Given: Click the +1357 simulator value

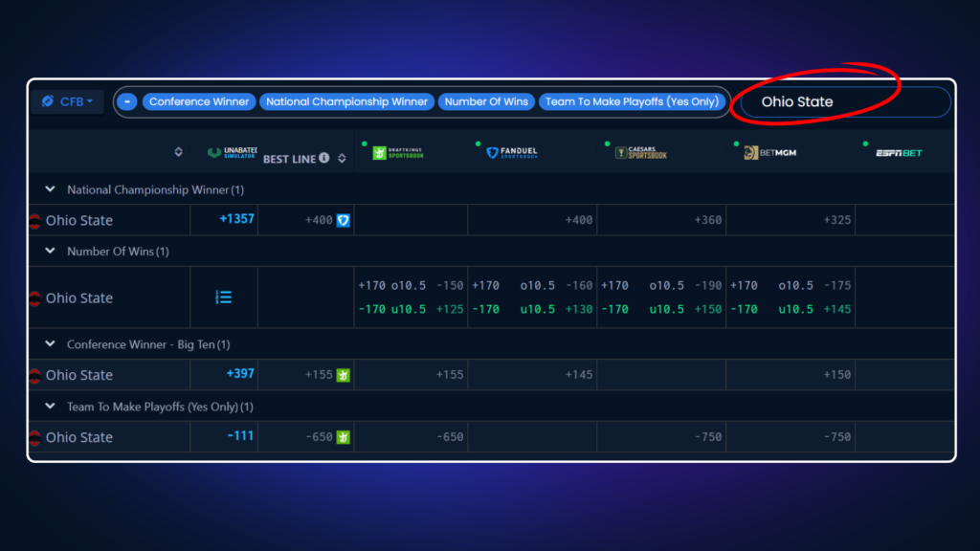Looking at the screenshot, I should [x=237, y=219].
